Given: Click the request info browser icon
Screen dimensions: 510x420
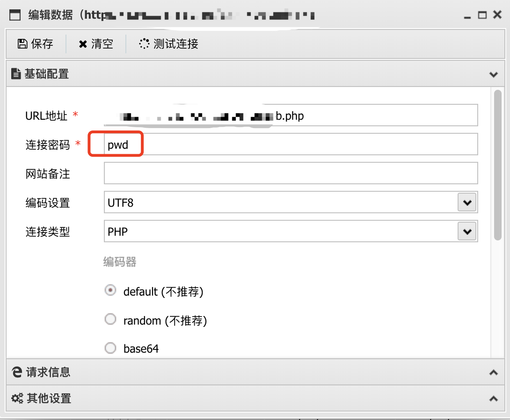Looking at the screenshot, I should pos(17,372).
